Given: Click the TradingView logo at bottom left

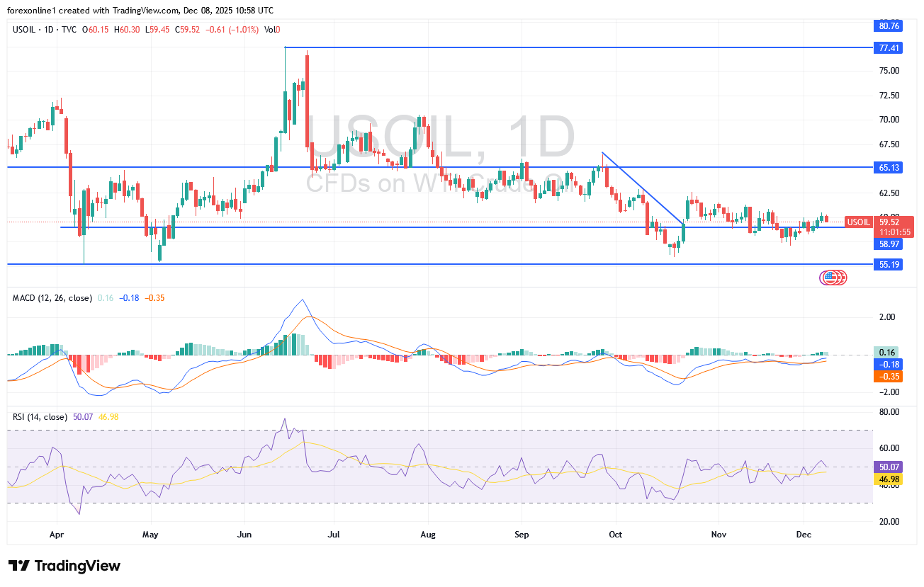Looking at the screenshot, I should coord(64,566).
